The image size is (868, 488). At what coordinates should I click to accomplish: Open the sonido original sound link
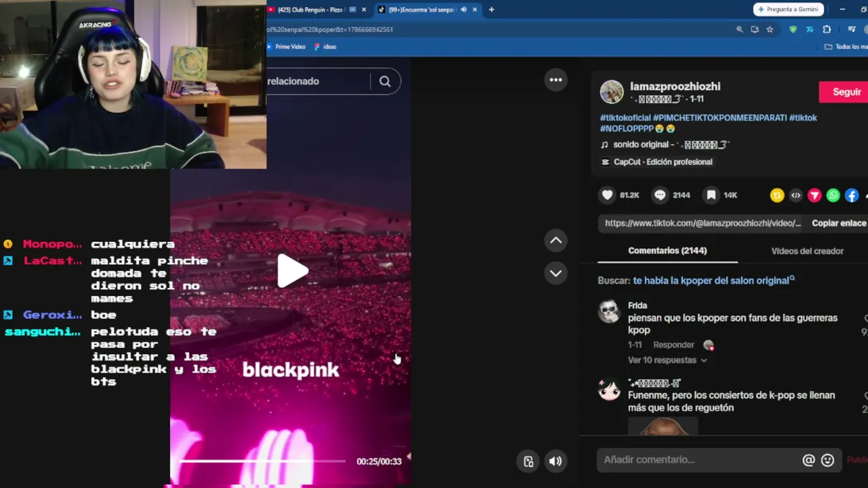click(665, 144)
